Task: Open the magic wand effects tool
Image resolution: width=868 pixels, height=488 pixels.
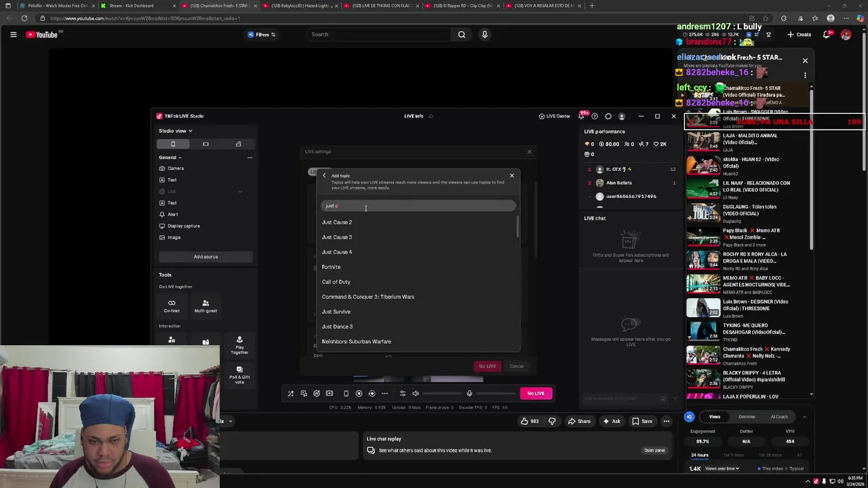Action: pos(291,393)
